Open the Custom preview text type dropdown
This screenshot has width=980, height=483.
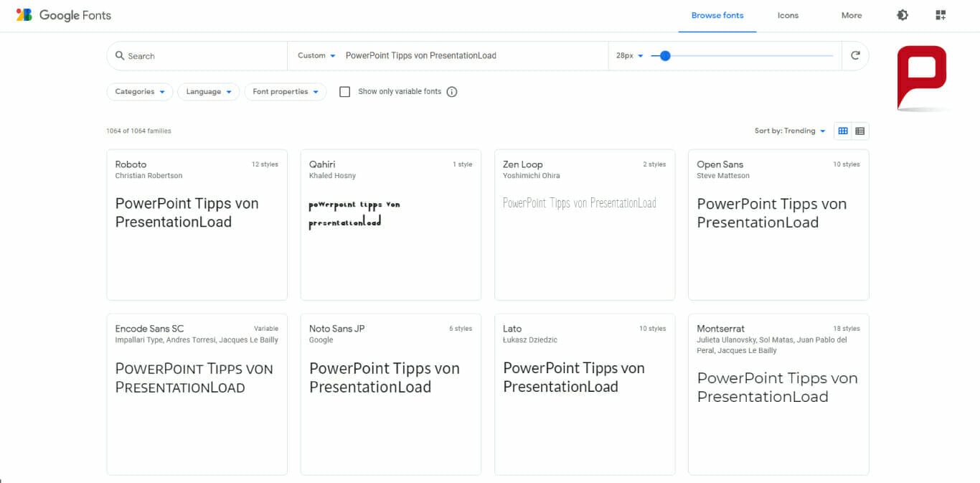coord(316,55)
